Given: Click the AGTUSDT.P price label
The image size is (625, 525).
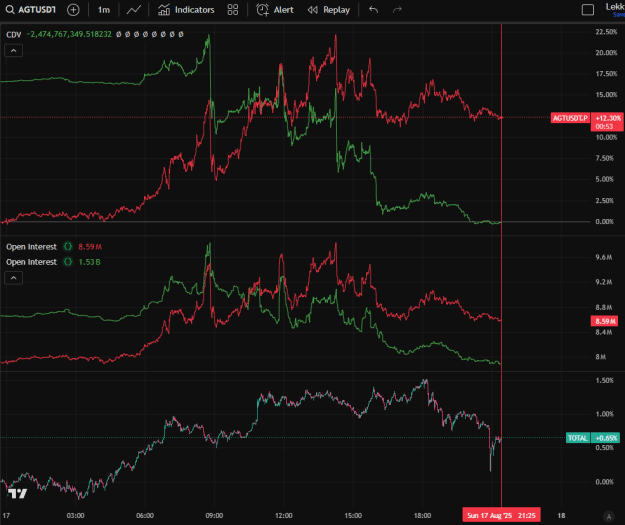Looking at the screenshot, I should point(570,118).
